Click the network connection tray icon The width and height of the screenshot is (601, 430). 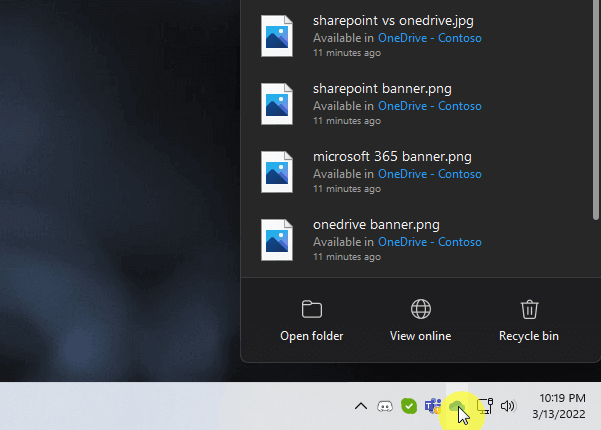pos(485,406)
